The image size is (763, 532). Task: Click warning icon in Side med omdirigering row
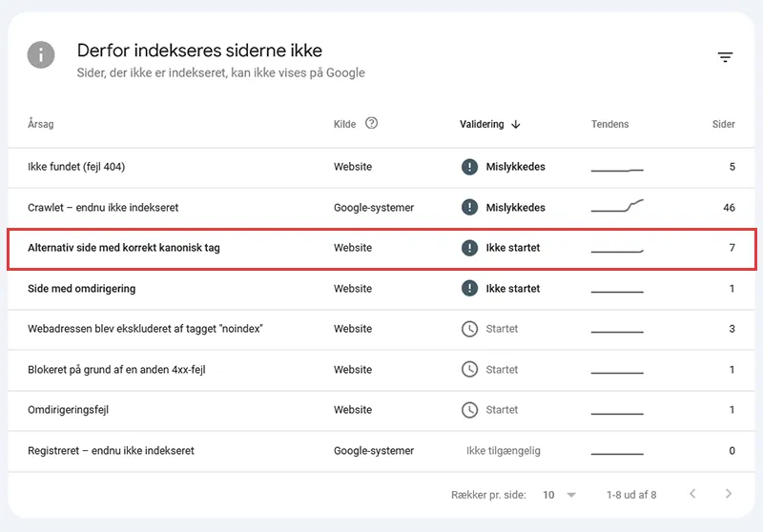(x=469, y=288)
